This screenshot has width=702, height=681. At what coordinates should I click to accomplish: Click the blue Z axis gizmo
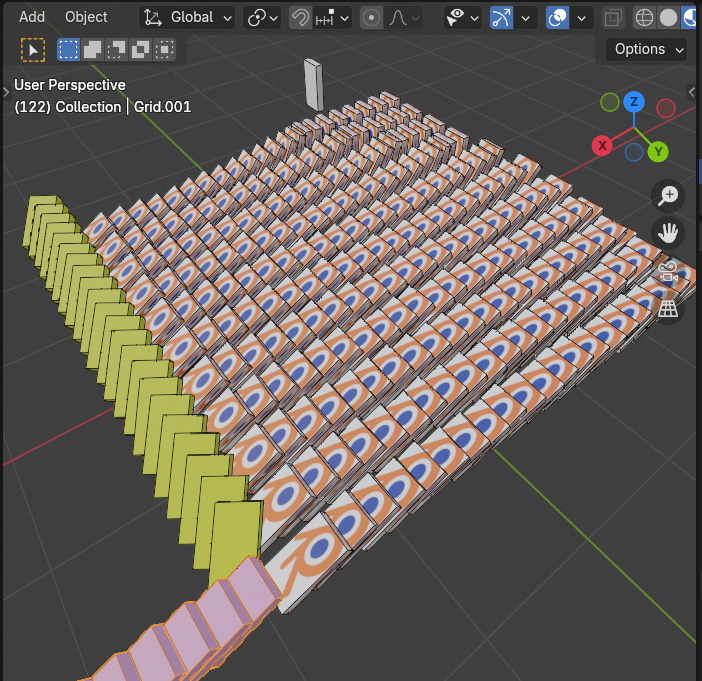pos(634,102)
